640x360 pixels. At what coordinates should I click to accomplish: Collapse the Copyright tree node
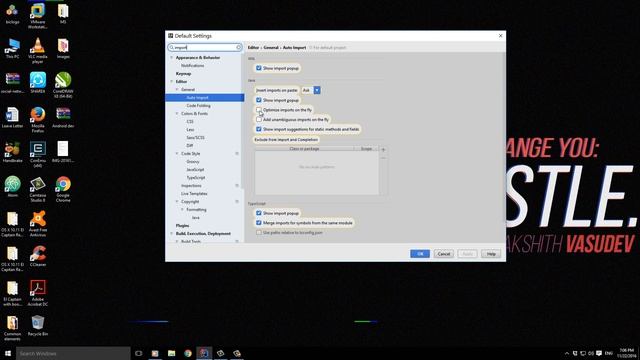(177, 202)
